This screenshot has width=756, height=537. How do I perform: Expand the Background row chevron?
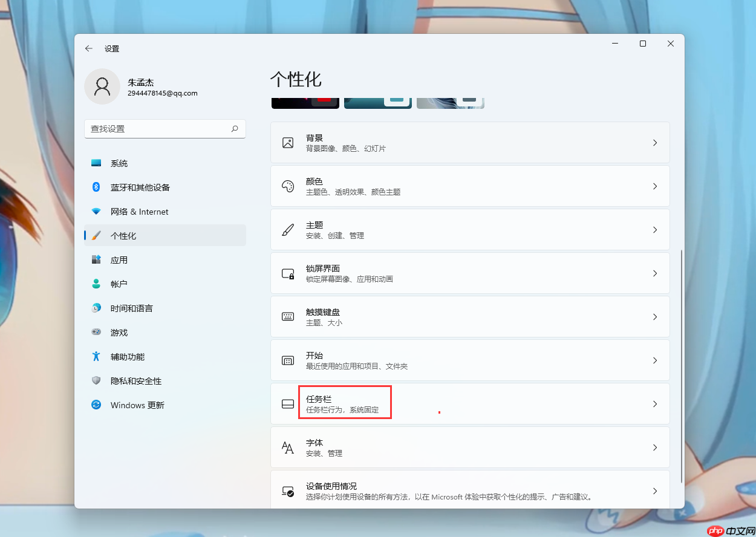click(x=655, y=142)
